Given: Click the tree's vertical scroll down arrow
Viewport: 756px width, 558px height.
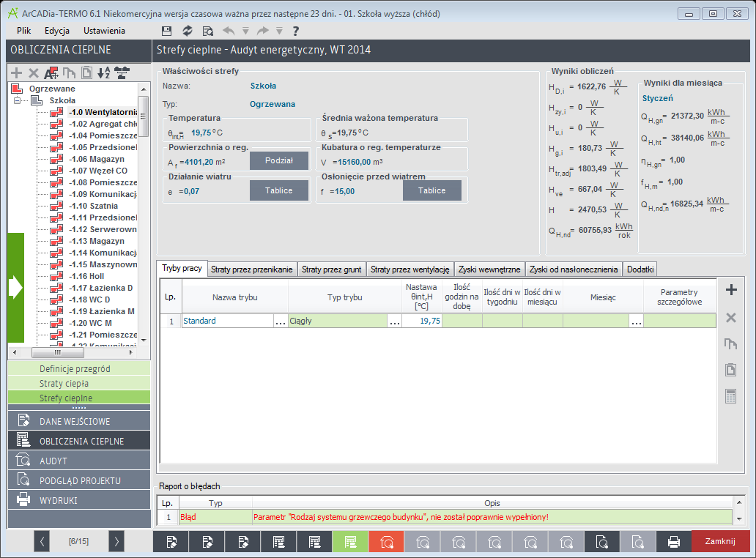Looking at the screenshot, I should (144, 340).
